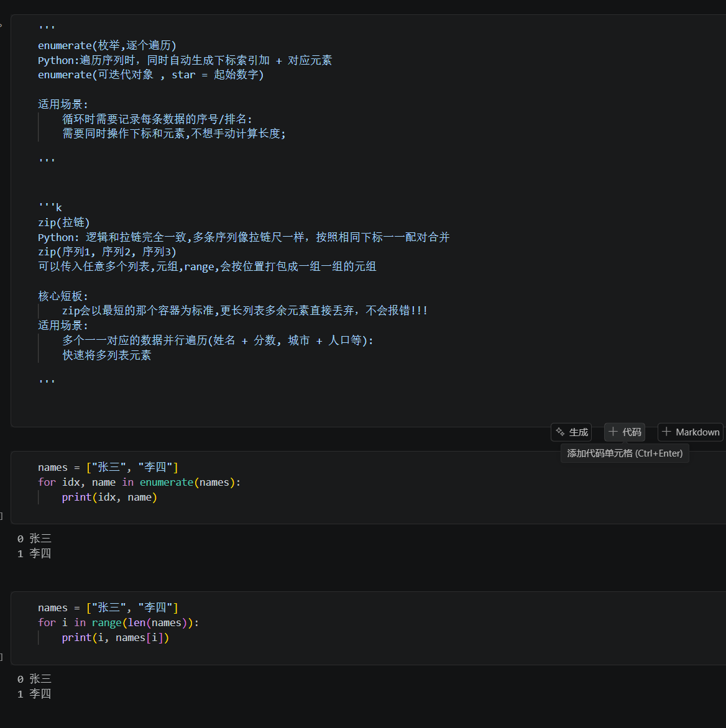This screenshot has height=728, width=726.
Task: Click the plus icon beside Markdown
Action: pyautogui.click(x=666, y=432)
